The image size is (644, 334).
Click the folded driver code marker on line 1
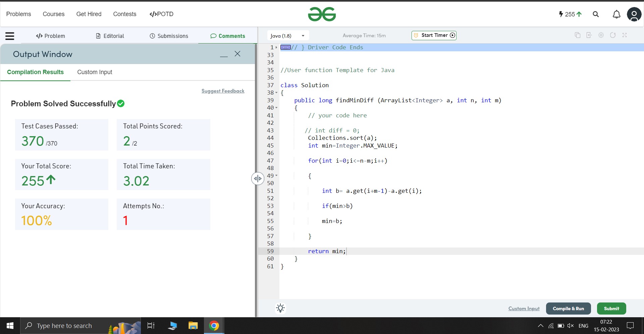point(285,47)
